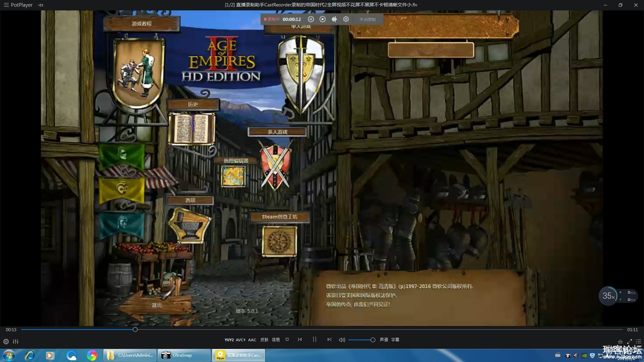
Task: Pin the PotPlayer window on top
Action: (x=41, y=5)
